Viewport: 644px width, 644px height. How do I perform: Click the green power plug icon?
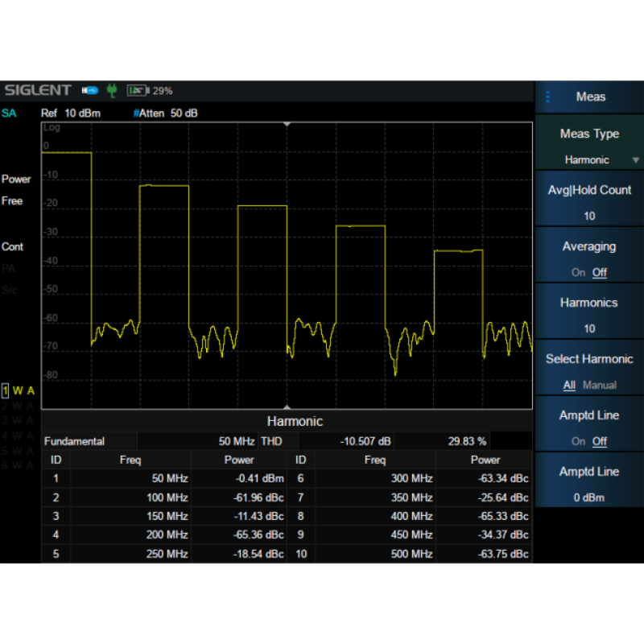[112, 91]
